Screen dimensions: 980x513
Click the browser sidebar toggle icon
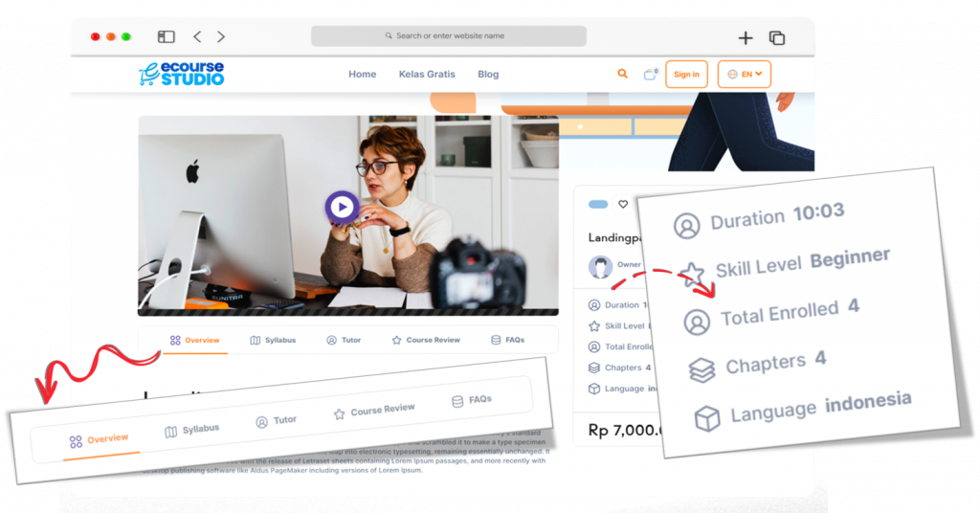coord(167,37)
